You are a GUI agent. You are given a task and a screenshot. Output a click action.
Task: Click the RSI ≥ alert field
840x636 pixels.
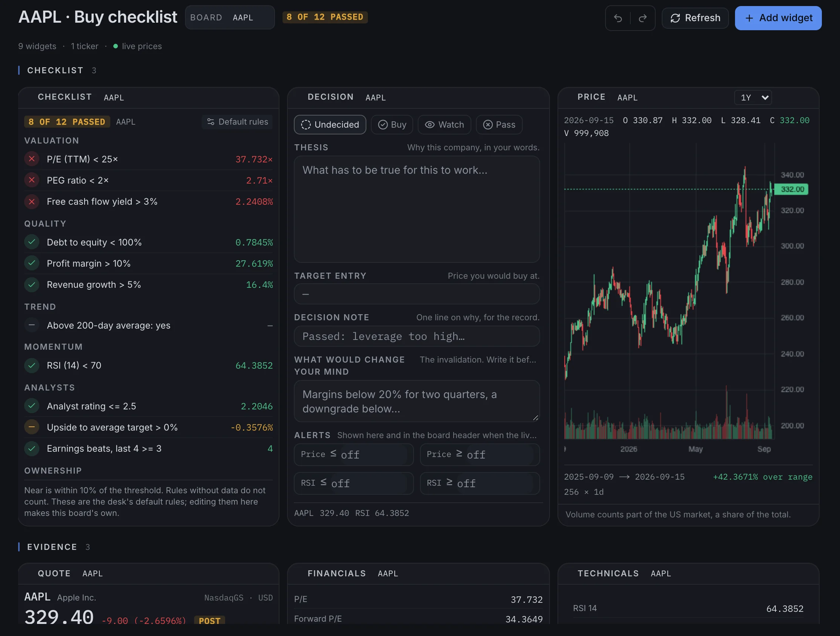(480, 483)
